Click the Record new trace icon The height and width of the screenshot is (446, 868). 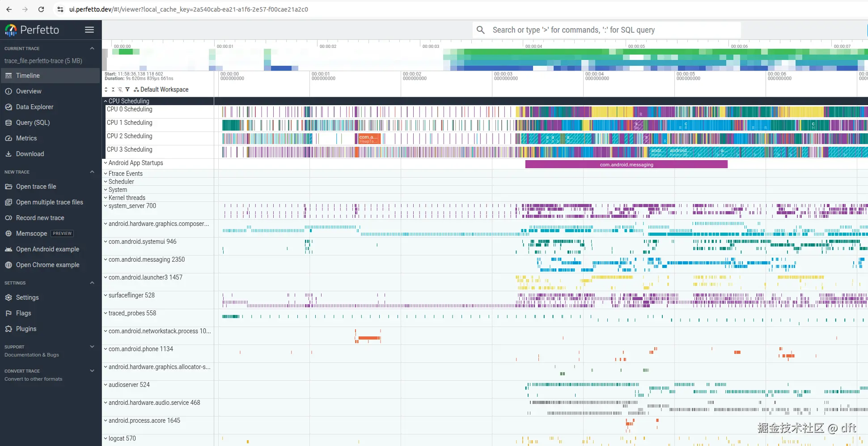(x=8, y=218)
